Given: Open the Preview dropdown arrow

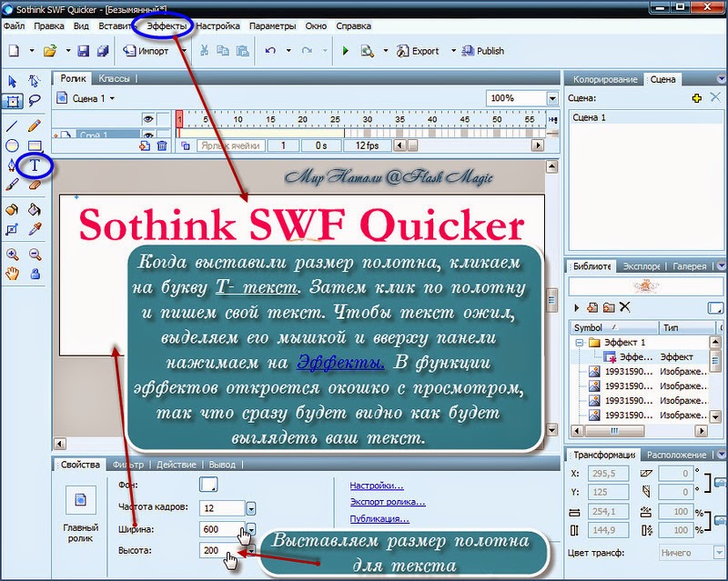Looking at the screenshot, I should 385,51.
